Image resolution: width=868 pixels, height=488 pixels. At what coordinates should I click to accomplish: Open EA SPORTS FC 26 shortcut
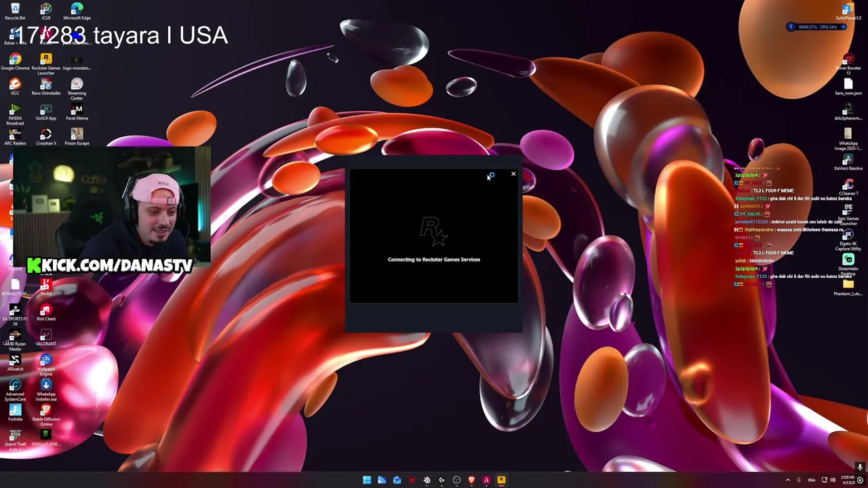point(15,314)
